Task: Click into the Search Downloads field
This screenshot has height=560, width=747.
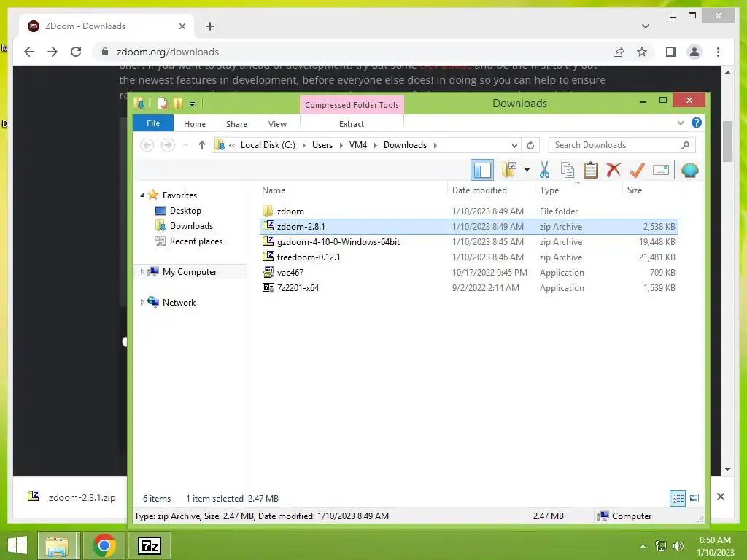Action: [x=622, y=145]
